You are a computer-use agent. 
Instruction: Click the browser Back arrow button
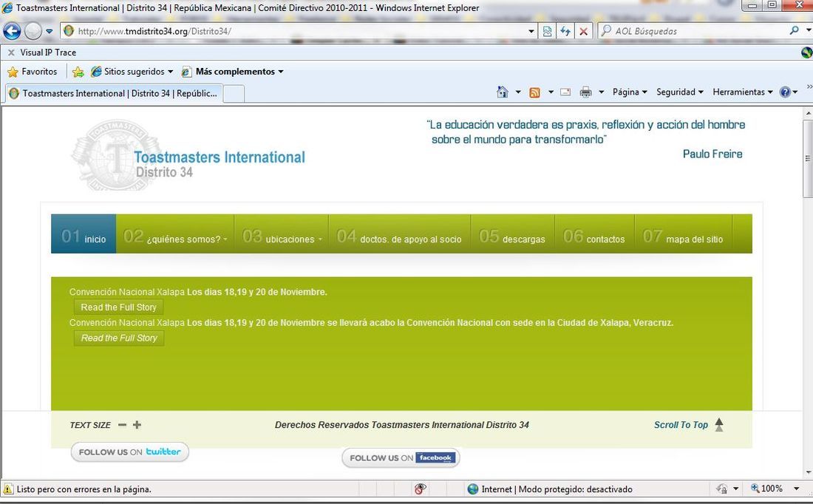[12, 31]
